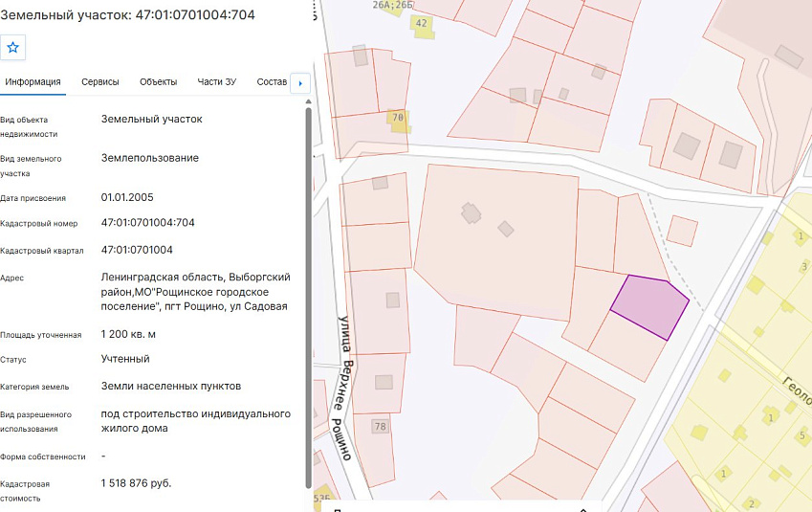This screenshot has width=812, height=512.
Task: Click the yellow building labeled 70
Action: pos(398,121)
